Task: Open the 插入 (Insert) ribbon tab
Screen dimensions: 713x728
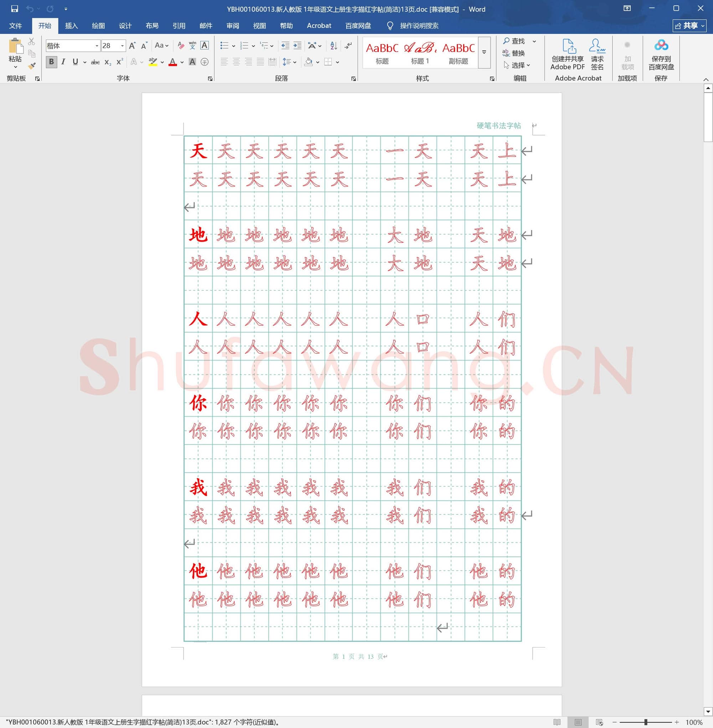Action: (71, 26)
